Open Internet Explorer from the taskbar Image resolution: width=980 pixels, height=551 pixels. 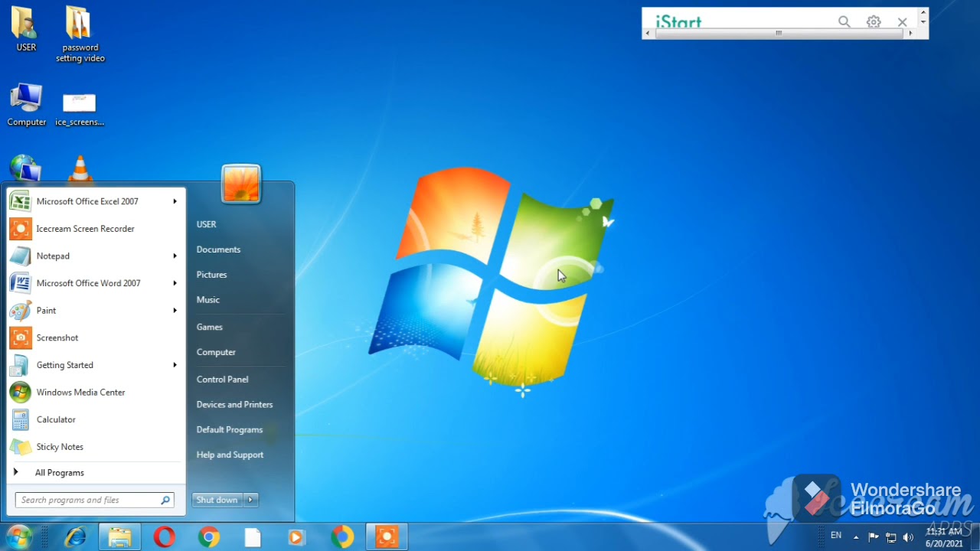point(75,537)
